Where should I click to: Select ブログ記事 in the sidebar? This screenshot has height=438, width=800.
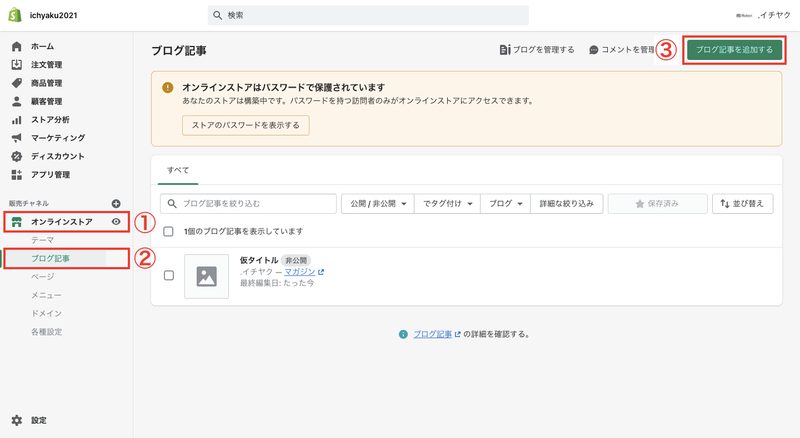pyautogui.click(x=51, y=258)
